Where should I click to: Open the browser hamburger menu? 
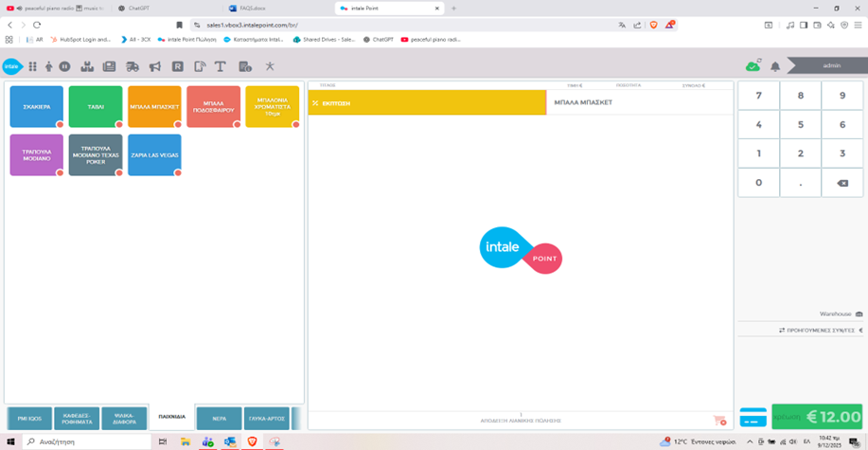point(858,25)
